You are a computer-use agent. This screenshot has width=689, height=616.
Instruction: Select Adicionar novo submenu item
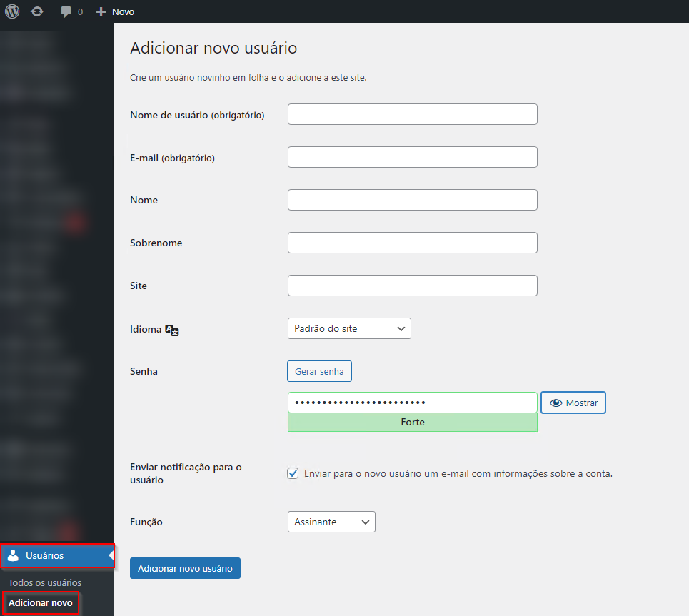41,603
